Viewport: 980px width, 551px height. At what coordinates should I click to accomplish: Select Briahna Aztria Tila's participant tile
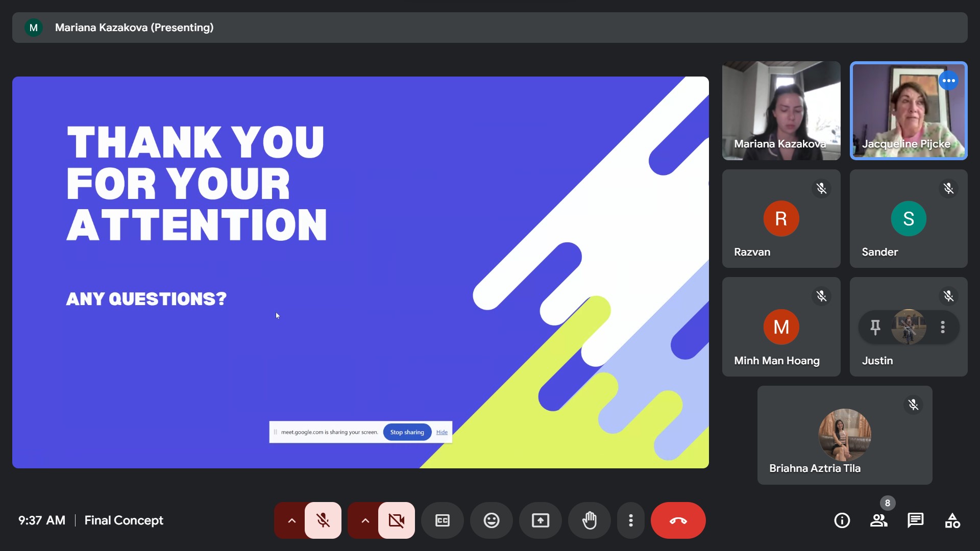tap(845, 435)
